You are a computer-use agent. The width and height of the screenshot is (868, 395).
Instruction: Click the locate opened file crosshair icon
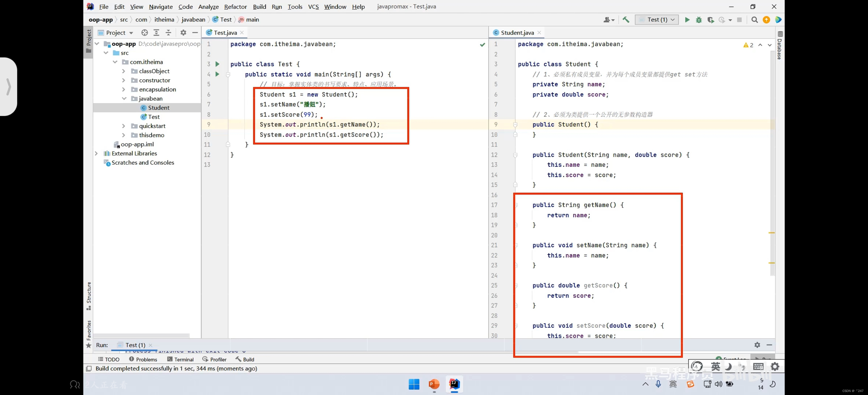[x=145, y=32]
